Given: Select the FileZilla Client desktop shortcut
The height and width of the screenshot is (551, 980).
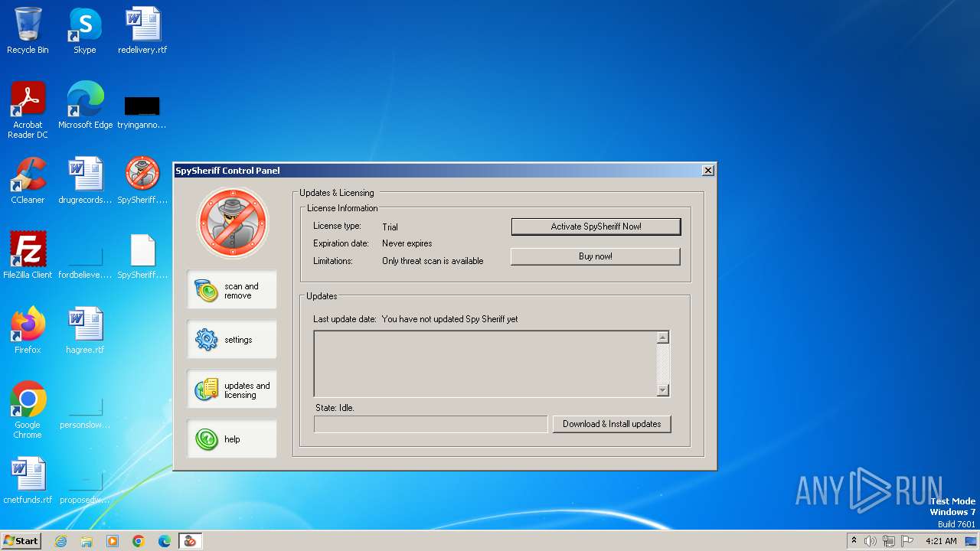Looking at the screenshot, I should (28, 256).
